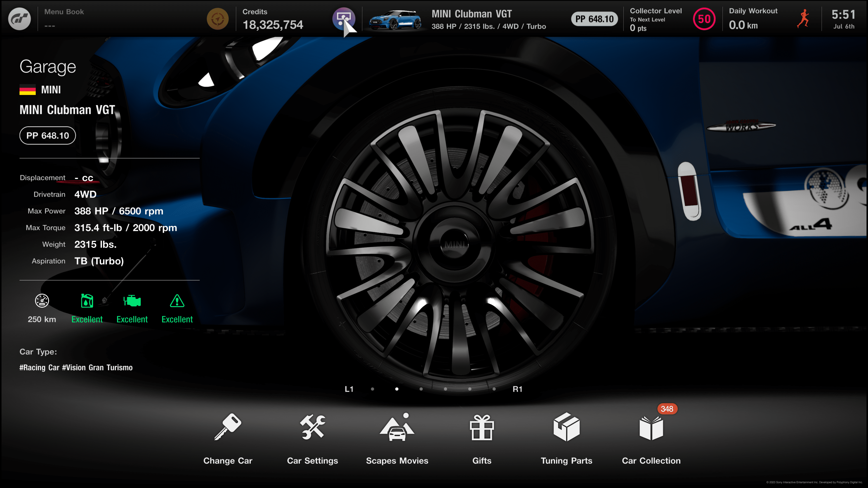The image size is (868, 488).
Task: Click the Collector Level 50 badge
Action: tap(704, 19)
